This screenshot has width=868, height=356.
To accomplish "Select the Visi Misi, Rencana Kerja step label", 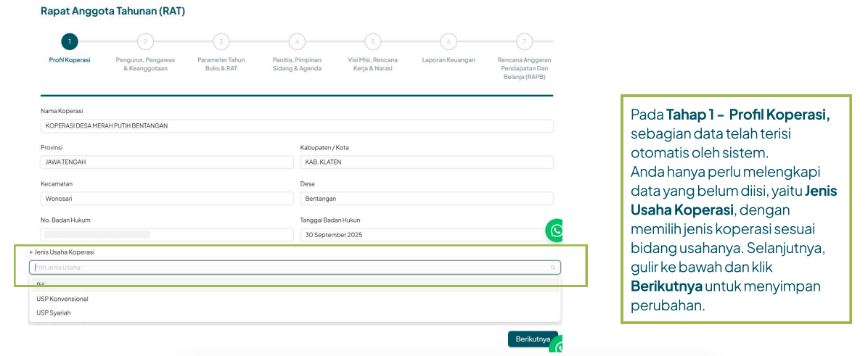I will pos(372,64).
